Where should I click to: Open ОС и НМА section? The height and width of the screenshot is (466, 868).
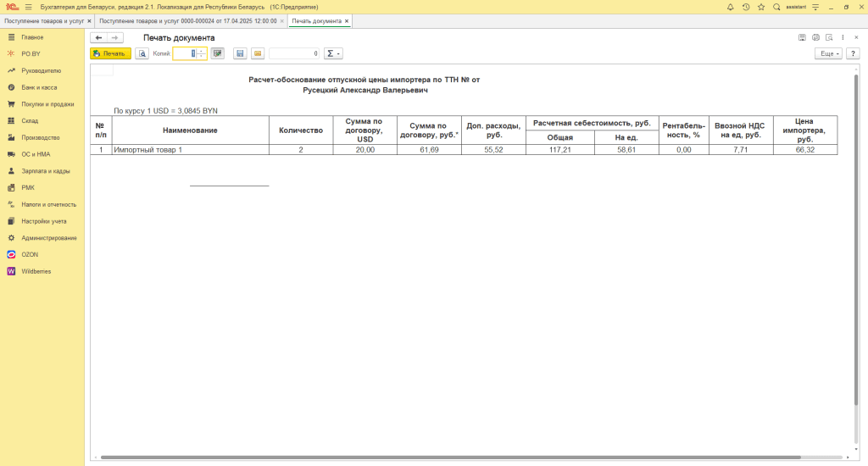(42, 154)
